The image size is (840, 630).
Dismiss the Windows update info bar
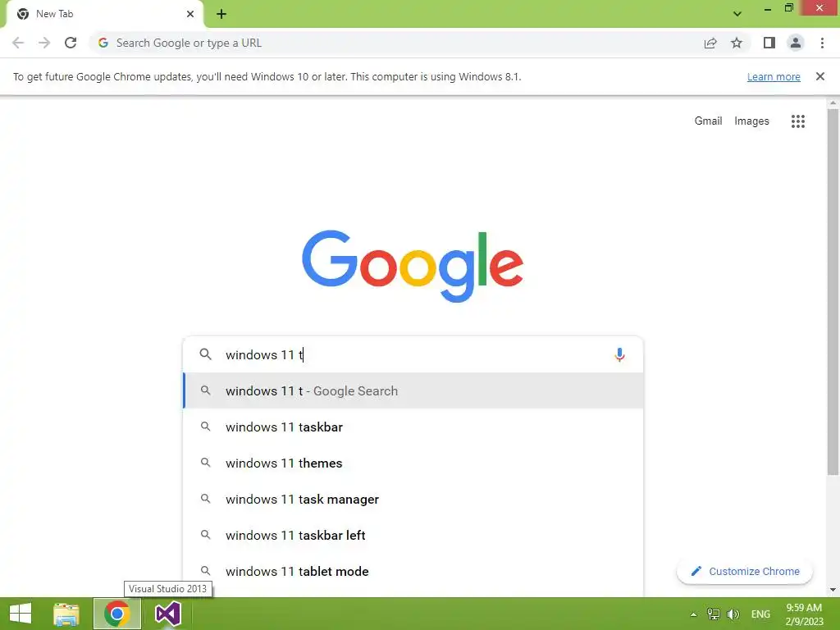point(819,76)
